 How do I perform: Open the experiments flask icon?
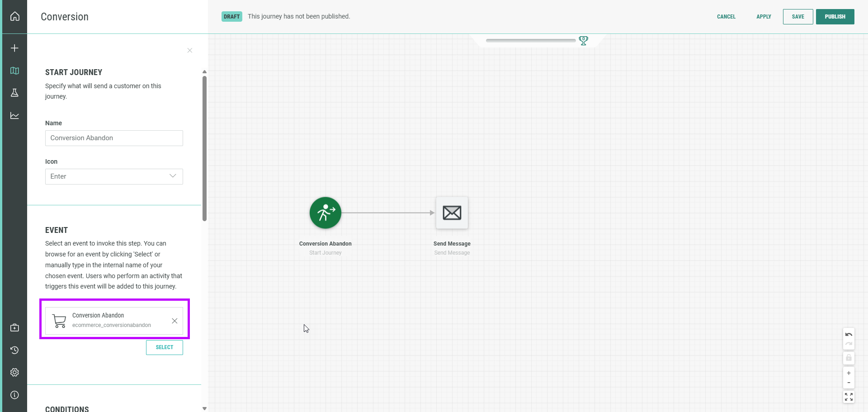pos(14,93)
